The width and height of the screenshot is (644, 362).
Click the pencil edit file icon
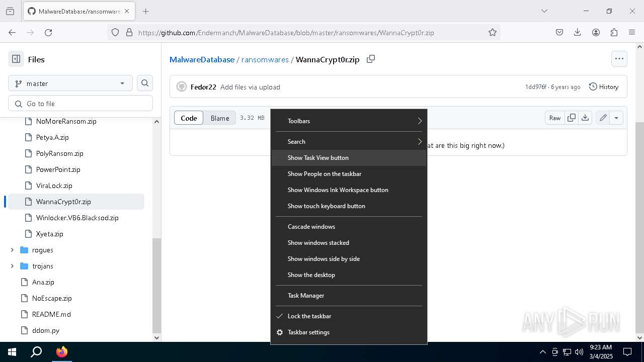[x=603, y=118]
